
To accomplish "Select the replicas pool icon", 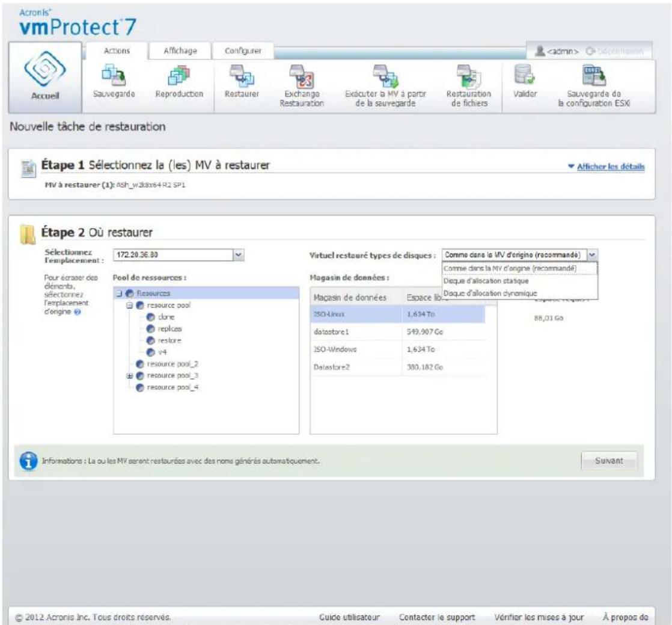I will (x=150, y=328).
